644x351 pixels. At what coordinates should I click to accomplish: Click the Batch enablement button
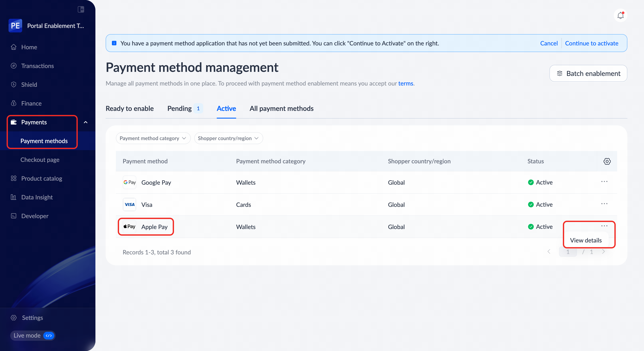coord(588,74)
